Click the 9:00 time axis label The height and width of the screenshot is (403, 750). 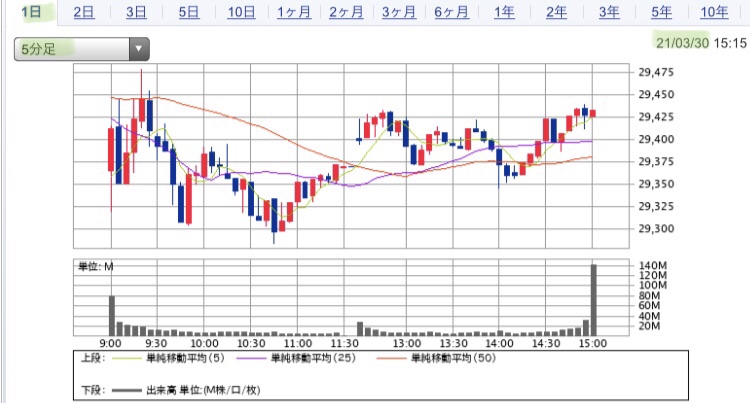[110, 343]
